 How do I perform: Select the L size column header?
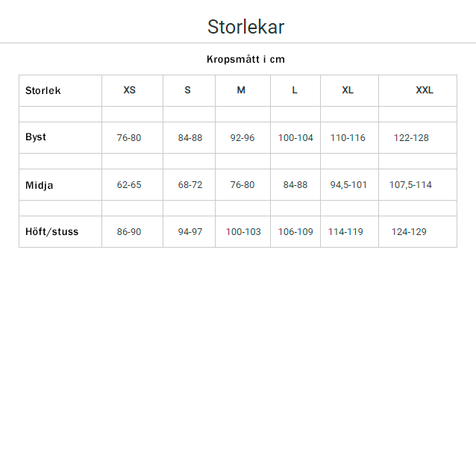295,90
